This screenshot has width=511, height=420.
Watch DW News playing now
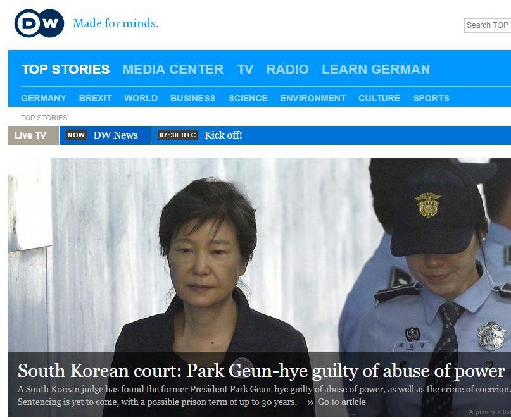(x=105, y=135)
